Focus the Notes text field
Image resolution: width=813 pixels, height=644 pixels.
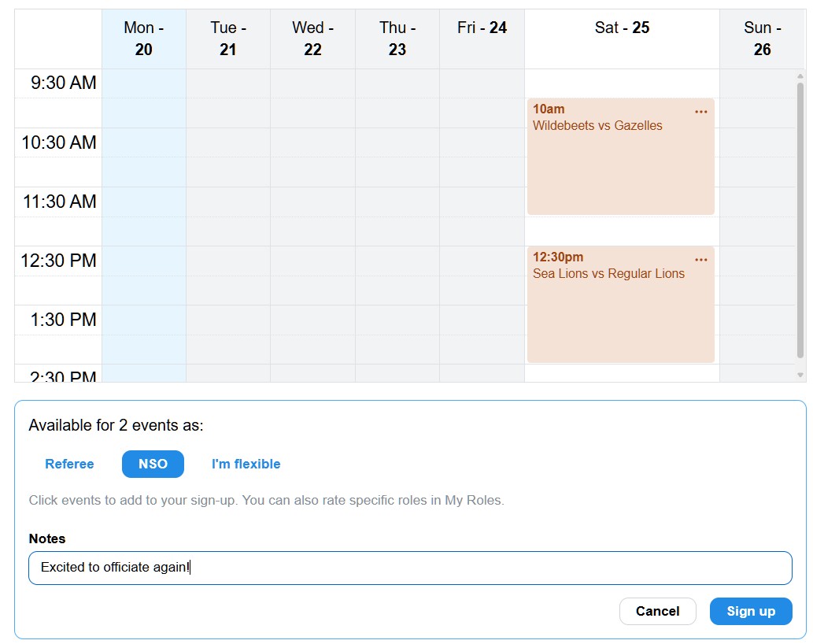click(410, 568)
